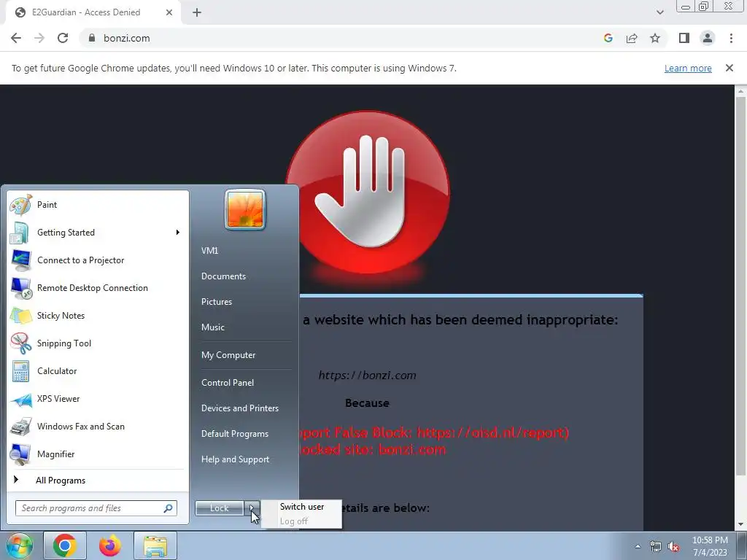This screenshot has height=560, width=747.
Task: Open Windows Explorer from taskbar
Action: [x=155, y=545]
